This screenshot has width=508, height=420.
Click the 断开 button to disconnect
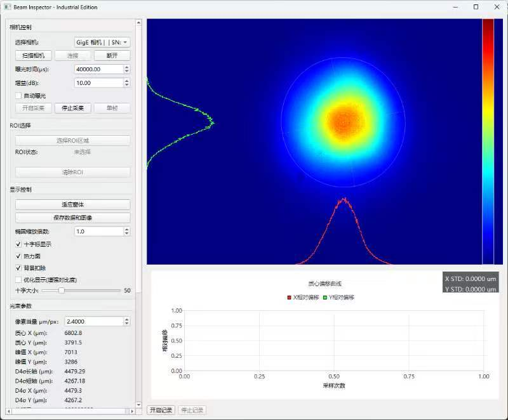coord(112,56)
